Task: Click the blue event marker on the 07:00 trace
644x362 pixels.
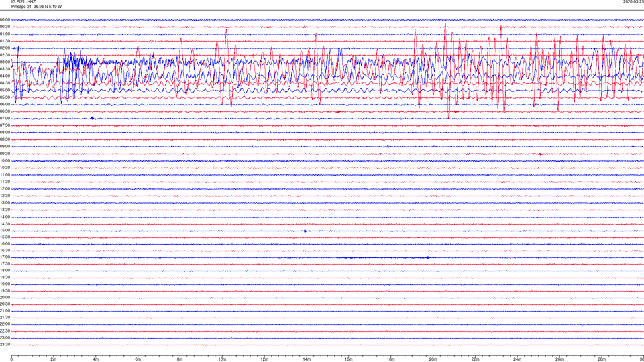Action: 93,118
